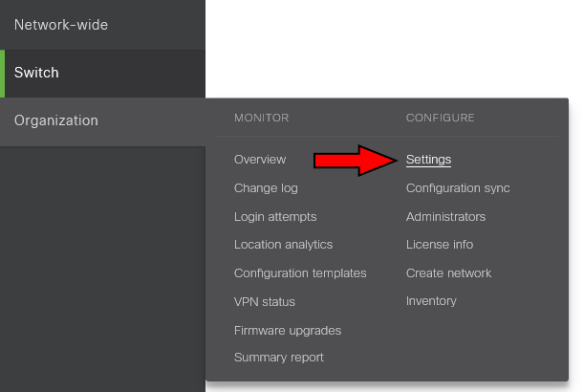View the Change log
This screenshot has height=392, width=584.
click(266, 188)
